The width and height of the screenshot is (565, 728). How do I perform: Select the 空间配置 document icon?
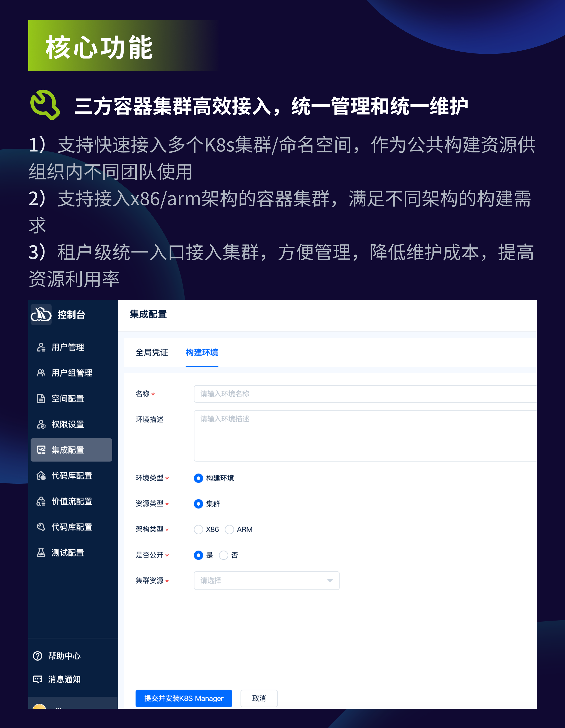point(41,398)
